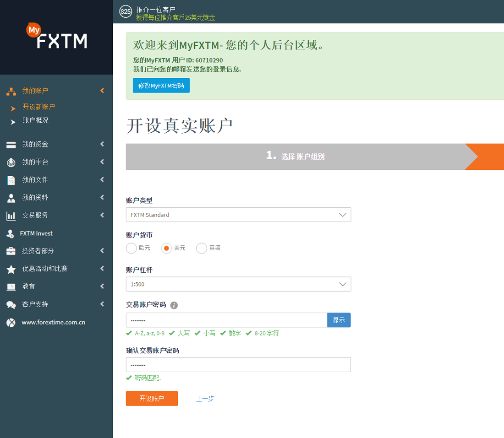The width and height of the screenshot is (504, 438).
Task: Click the 客户支持 chat bubbles icon
Action: point(11,305)
